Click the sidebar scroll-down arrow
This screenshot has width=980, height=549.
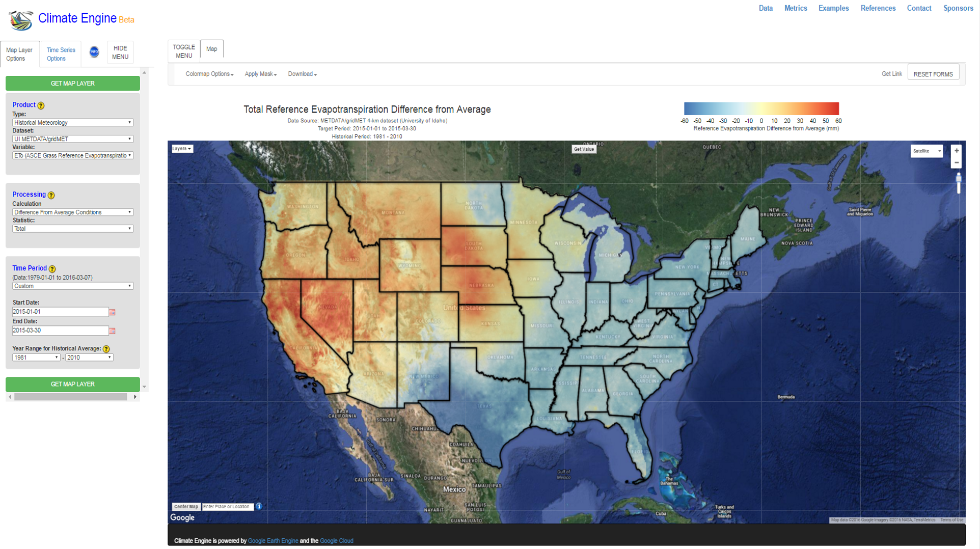[x=144, y=387]
